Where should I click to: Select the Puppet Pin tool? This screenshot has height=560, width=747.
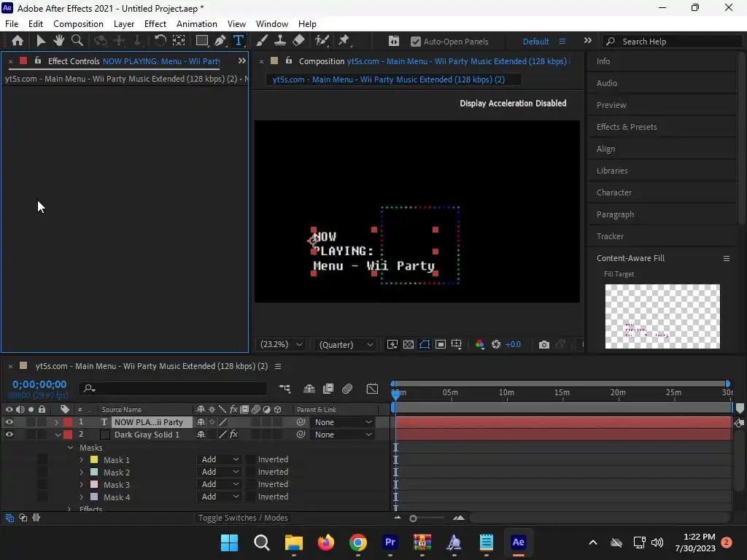(344, 41)
